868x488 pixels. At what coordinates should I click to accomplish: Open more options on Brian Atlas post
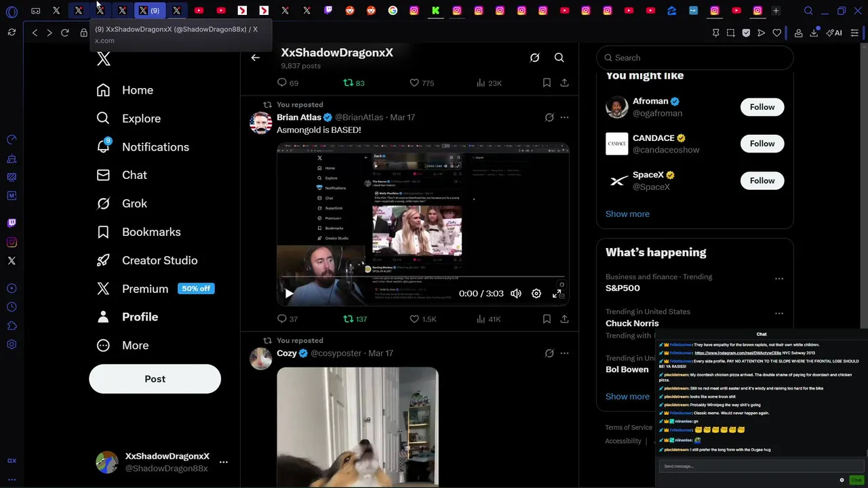pyautogui.click(x=564, y=117)
